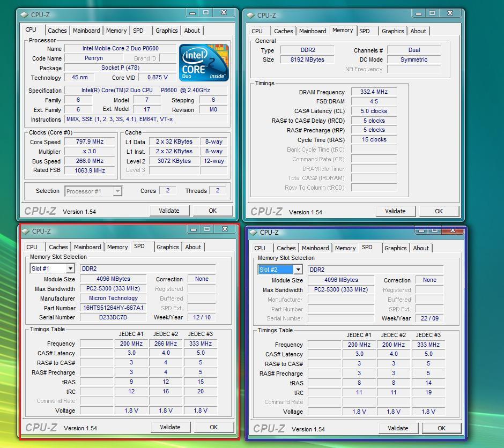Open the Processor #1 selection dropdown
This screenshot has width=504, height=448.
117,191
